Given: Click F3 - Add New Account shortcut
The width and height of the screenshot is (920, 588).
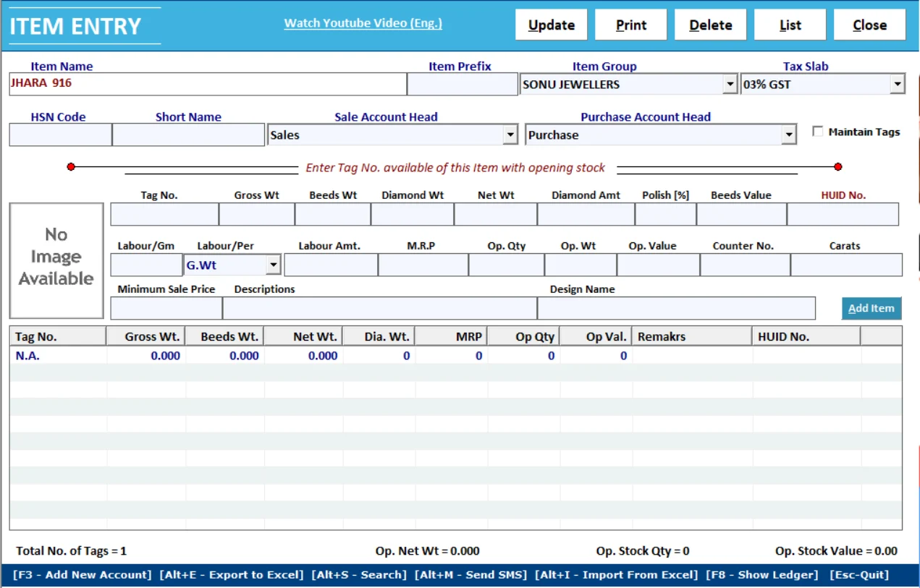Looking at the screenshot, I should click(83, 575).
